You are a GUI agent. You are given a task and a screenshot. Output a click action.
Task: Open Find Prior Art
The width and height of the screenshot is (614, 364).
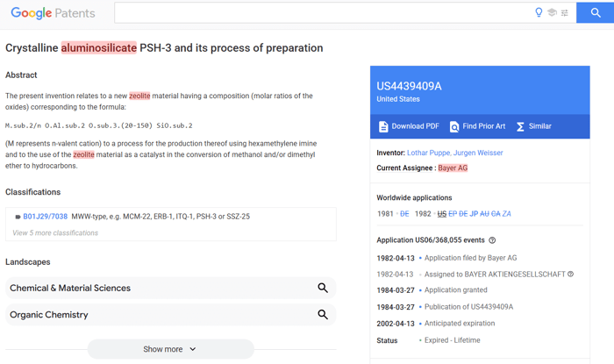(x=477, y=126)
